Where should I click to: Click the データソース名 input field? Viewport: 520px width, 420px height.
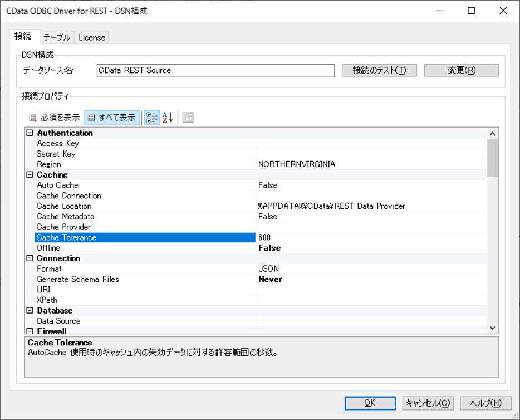coord(214,70)
